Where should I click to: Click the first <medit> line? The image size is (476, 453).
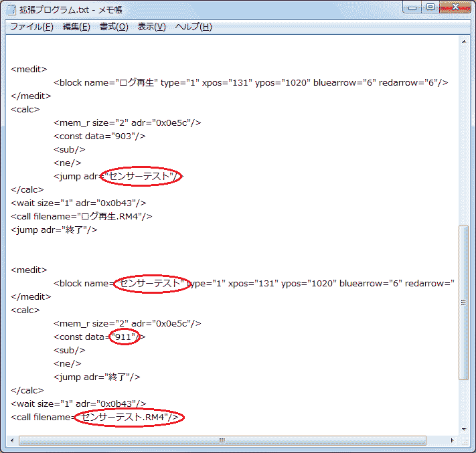pyautogui.click(x=29, y=69)
